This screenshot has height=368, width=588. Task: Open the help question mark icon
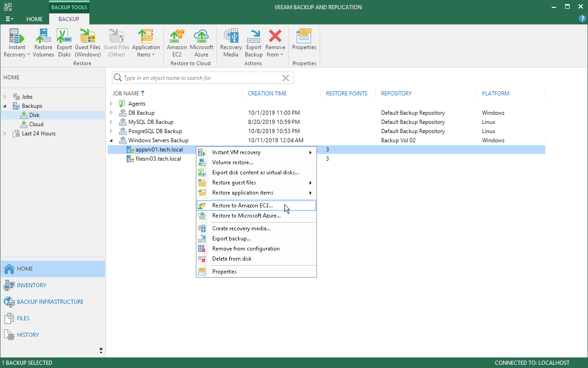pos(582,19)
